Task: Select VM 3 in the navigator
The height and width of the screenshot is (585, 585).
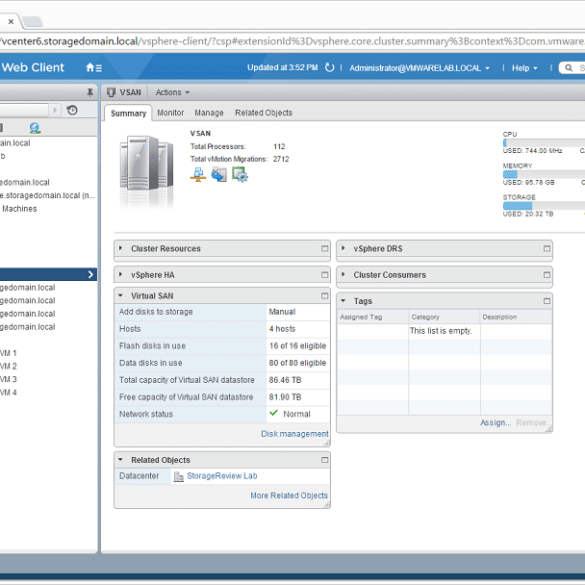Action: (x=8, y=379)
